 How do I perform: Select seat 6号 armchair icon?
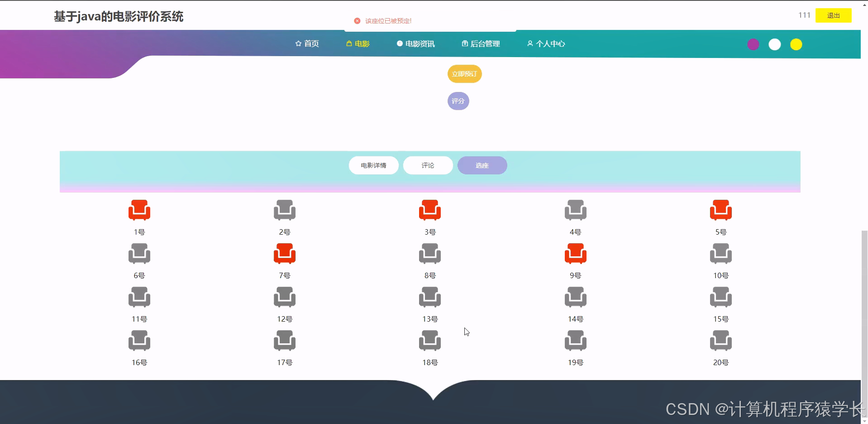pyautogui.click(x=139, y=253)
